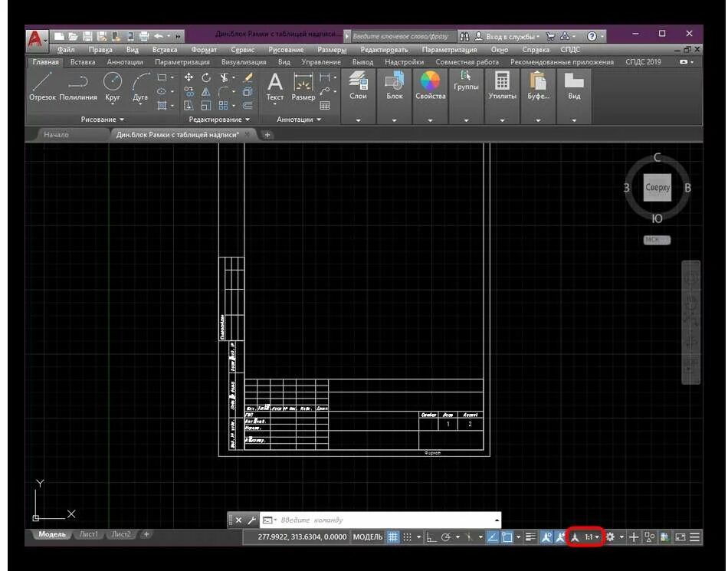Expand the Редактирование panel
Image resolution: width=728 pixels, height=571 pixels.
(219, 120)
